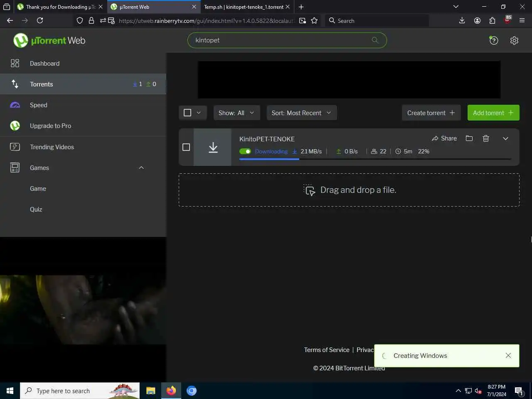Image resolution: width=532 pixels, height=399 pixels.
Task: Select Torrents in the sidebar
Action: (x=83, y=84)
